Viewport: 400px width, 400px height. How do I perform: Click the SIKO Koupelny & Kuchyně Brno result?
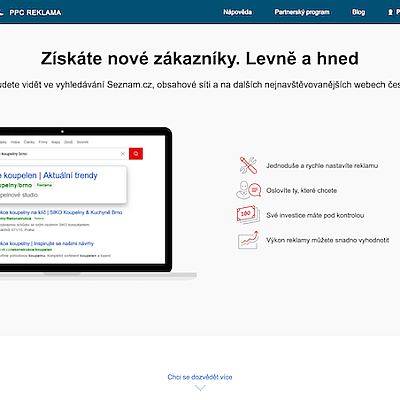coord(61,212)
